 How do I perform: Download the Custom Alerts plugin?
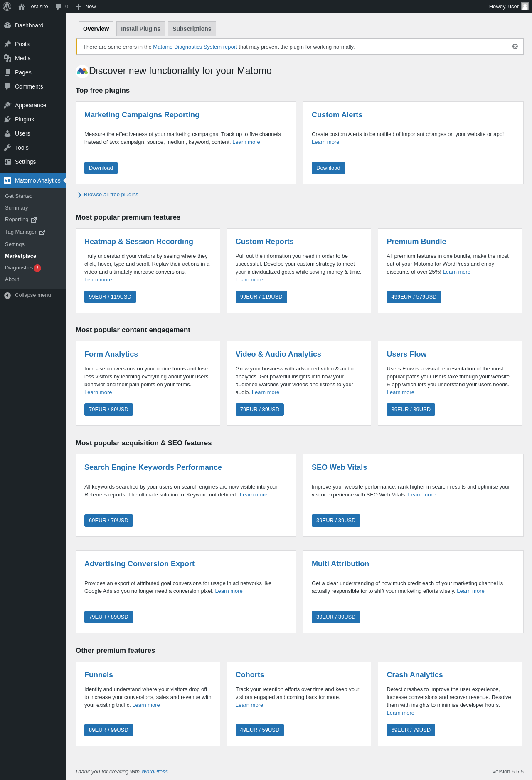(328, 168)
